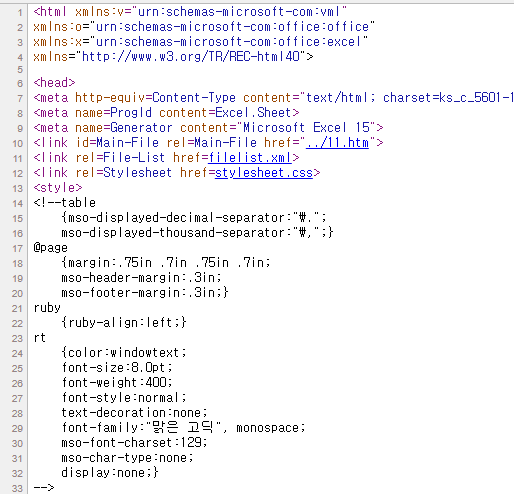Click 'mso-header-margin:.3in' line
Image resolution: width=514 pixels, height=494 pixels.
(141, 278)
